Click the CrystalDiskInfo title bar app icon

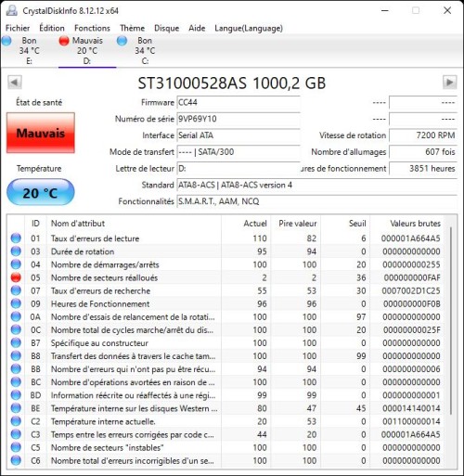(12, 10)
